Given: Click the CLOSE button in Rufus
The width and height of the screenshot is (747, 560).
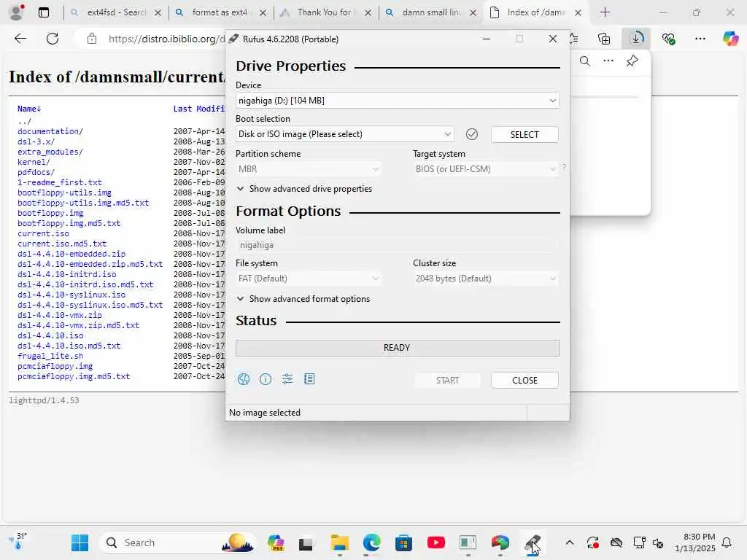Looking at the screenshot, I should click(x=525, y=381).
